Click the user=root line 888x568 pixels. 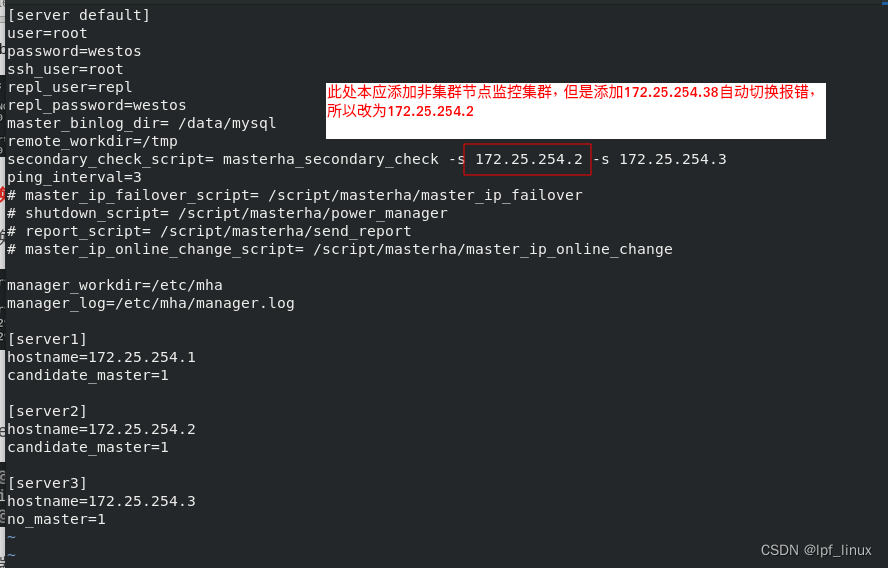47,33
